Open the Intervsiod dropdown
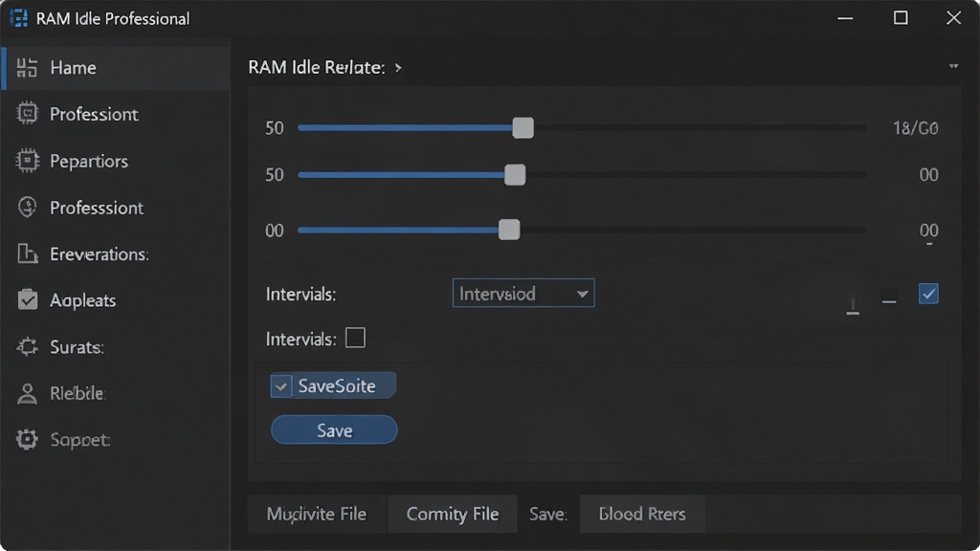Viewport: 980px width, 551px height. [523, 293]
